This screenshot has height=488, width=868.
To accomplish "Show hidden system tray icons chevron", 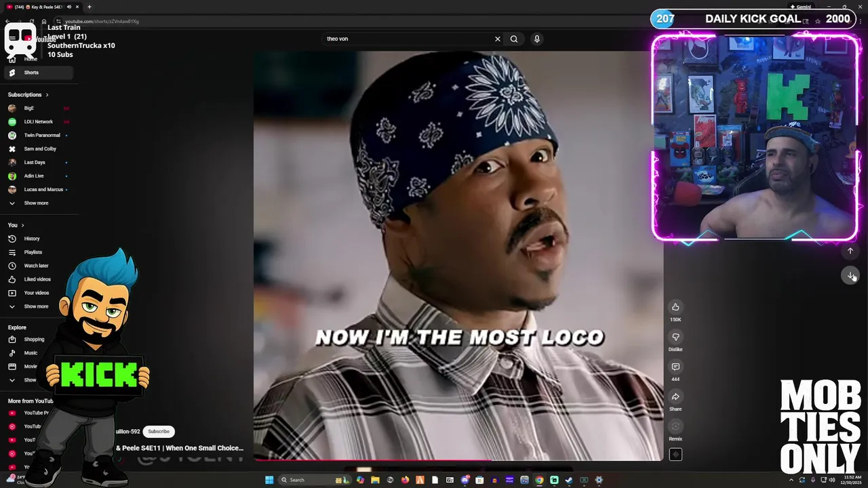I will (x=791, y=480).
